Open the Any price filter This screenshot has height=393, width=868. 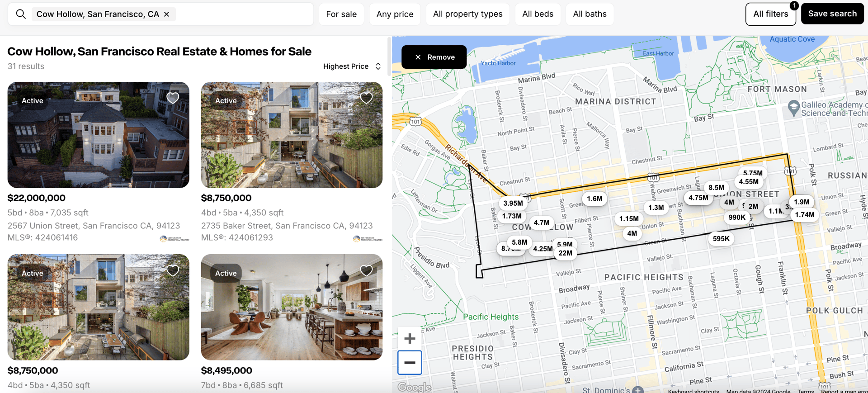tap(395, 14)
